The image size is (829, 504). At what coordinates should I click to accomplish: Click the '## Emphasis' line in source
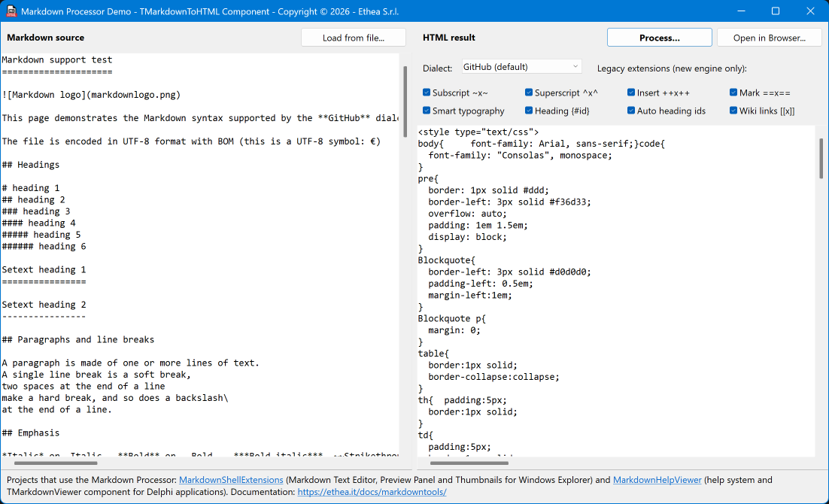pos(31,433)
